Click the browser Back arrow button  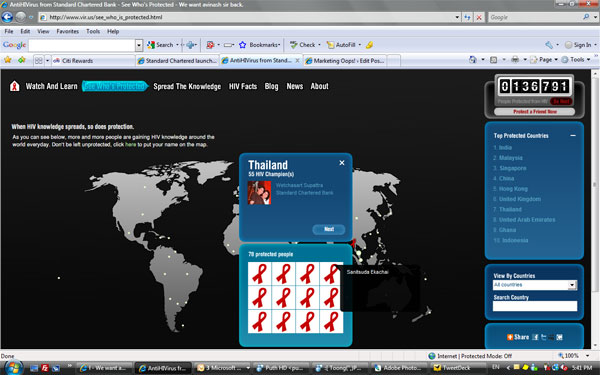point(7,17)
